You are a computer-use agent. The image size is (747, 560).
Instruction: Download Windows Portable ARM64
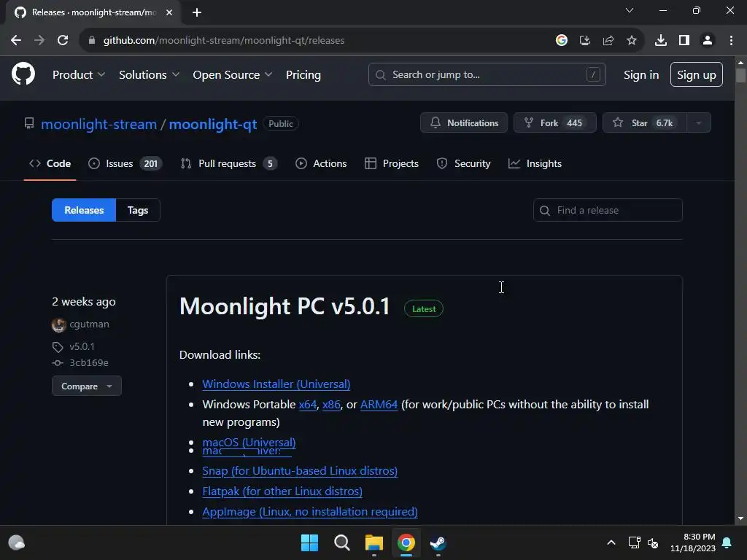[379, 404]
